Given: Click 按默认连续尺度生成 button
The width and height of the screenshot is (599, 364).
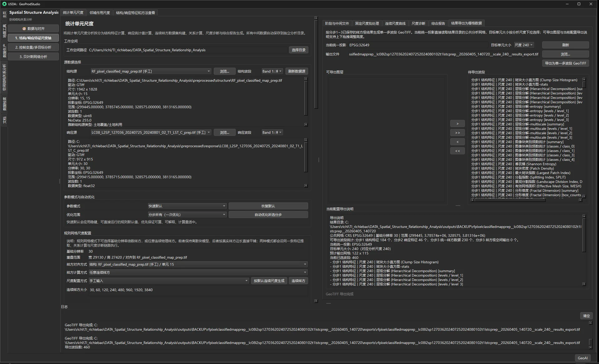Looking at the screenshot, I should point(269,281).
